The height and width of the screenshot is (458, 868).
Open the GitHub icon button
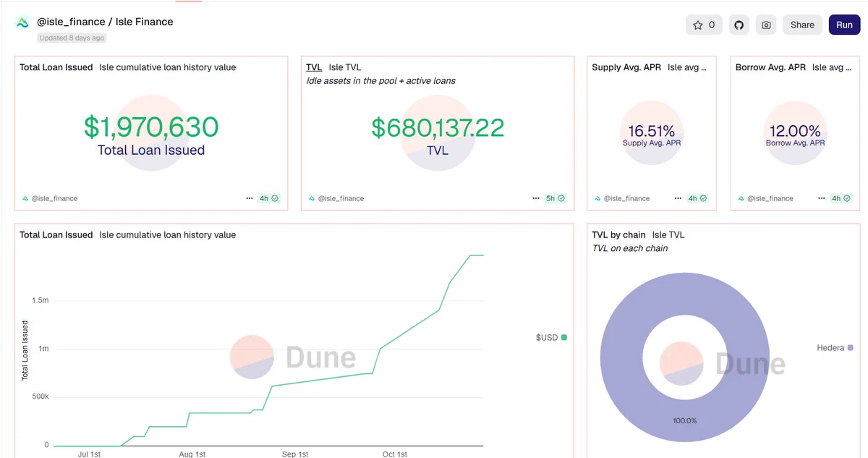coord(739,25)
